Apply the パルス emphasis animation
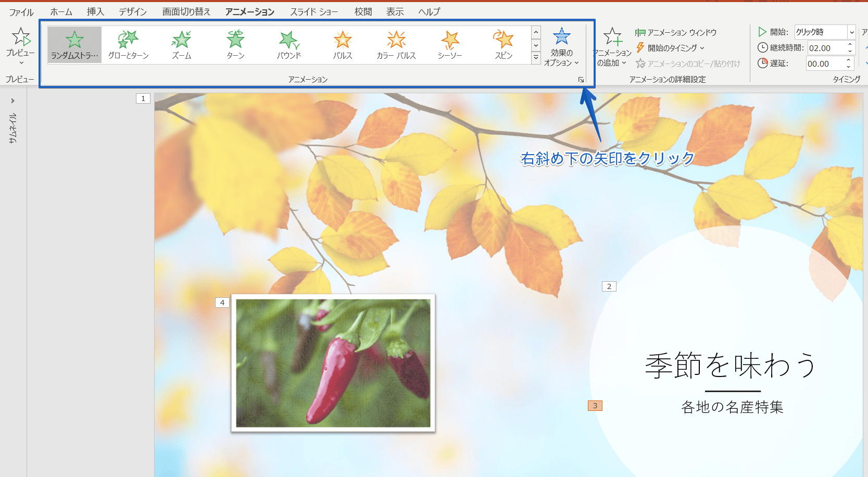This screenshot has height=477, width=868. pyautogui.click(x=343, y=45)
